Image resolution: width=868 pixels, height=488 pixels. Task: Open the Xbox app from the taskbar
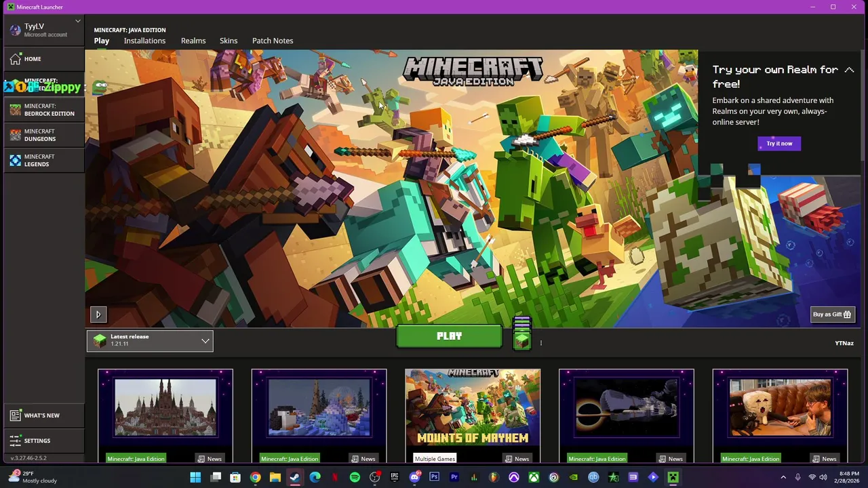pos(534,477)
